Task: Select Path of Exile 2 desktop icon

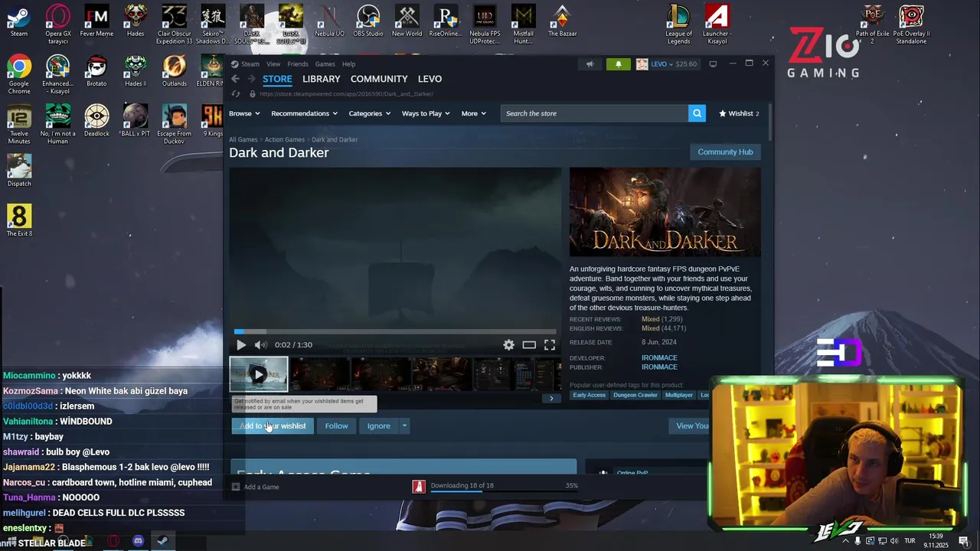Action: [x=872, y=24]
